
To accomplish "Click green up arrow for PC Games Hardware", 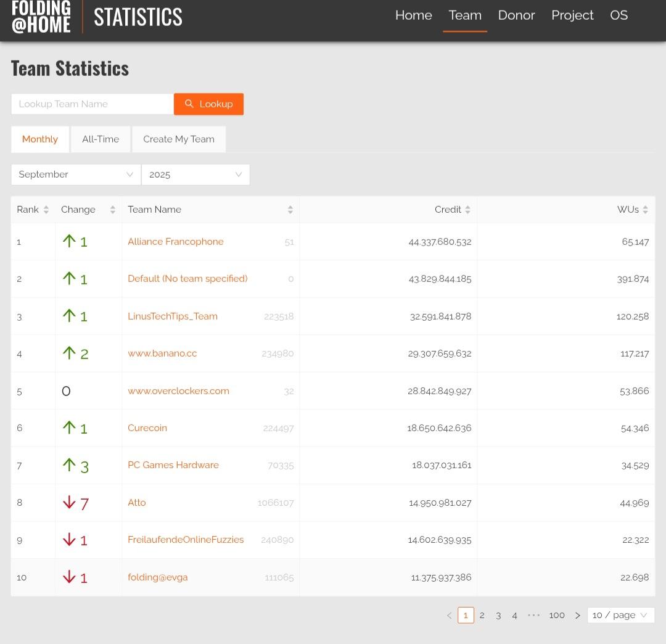I will click(x=69, y=465).
